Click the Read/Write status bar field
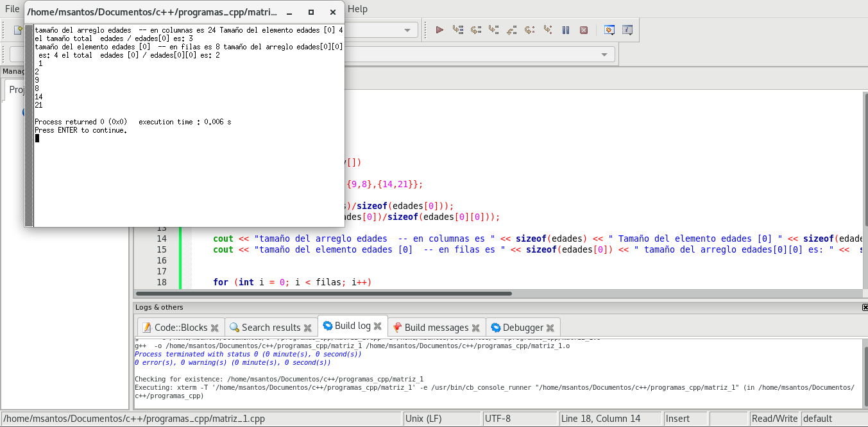 (x=774, y=419)
